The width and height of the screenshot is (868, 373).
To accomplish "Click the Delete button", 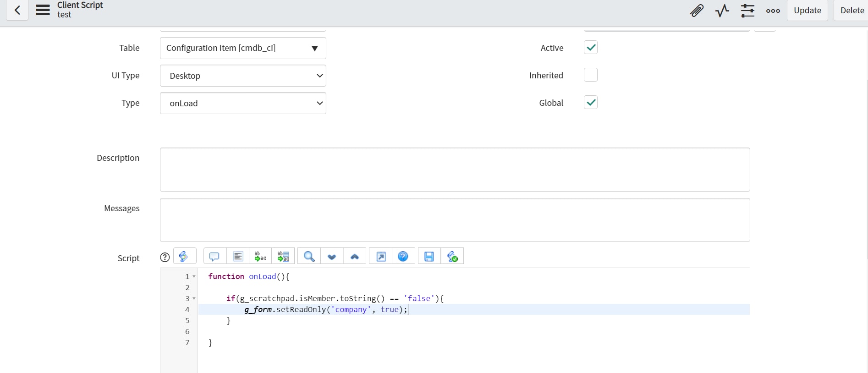I will coord(852,10).
